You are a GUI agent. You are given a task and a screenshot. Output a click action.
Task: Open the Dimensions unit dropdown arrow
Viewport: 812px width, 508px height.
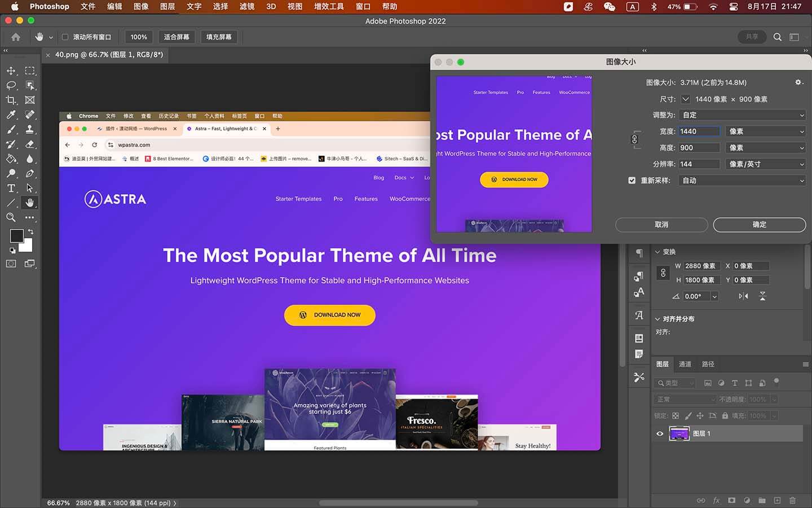pos(686,99)
